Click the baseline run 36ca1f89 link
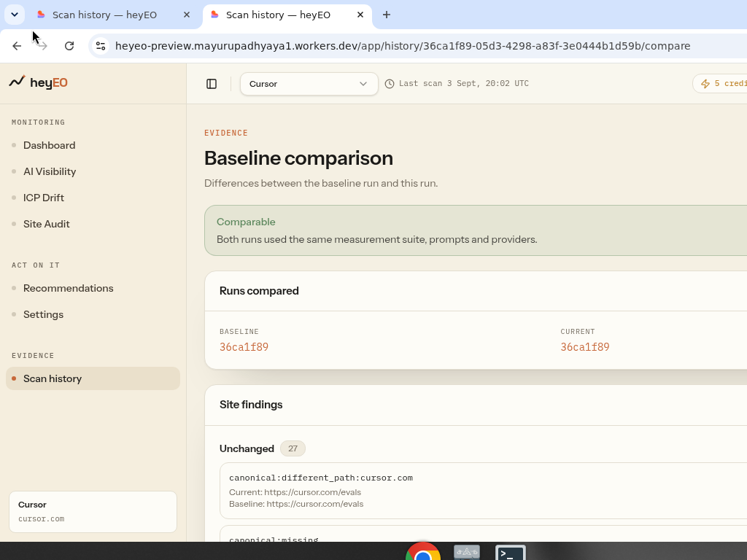The width and height of the screenshot is (747, 560). 244,346
